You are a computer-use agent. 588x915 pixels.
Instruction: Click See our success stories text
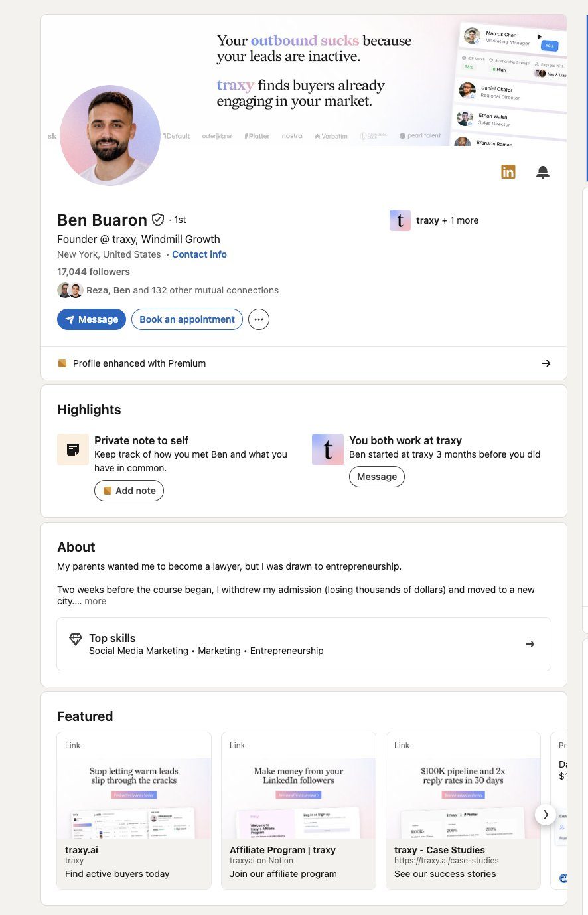[445, 874]
